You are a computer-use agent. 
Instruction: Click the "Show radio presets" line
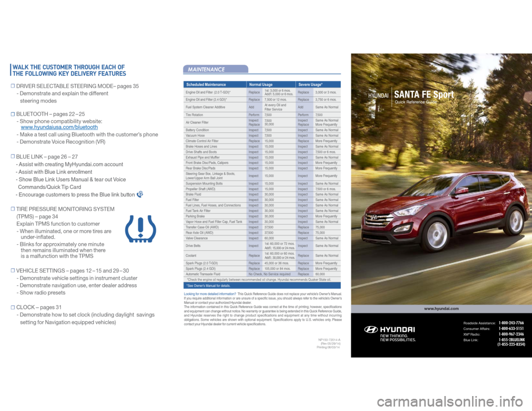click(x=40, y=292)
